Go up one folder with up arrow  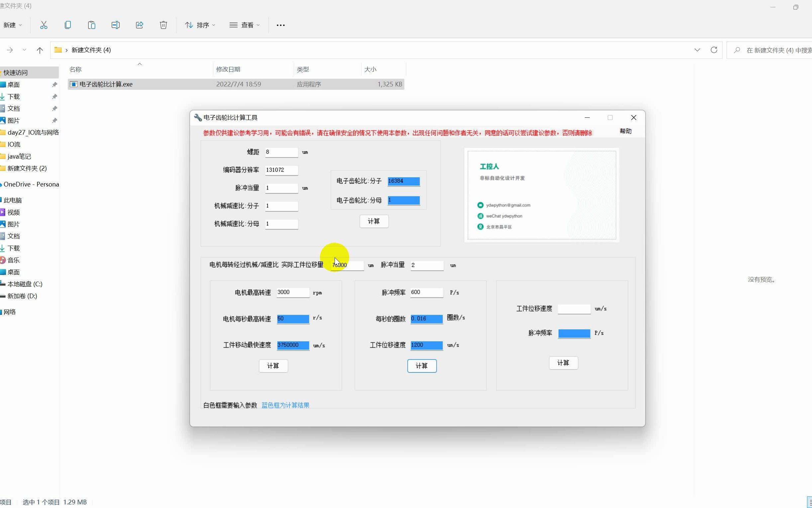[40, 51]
